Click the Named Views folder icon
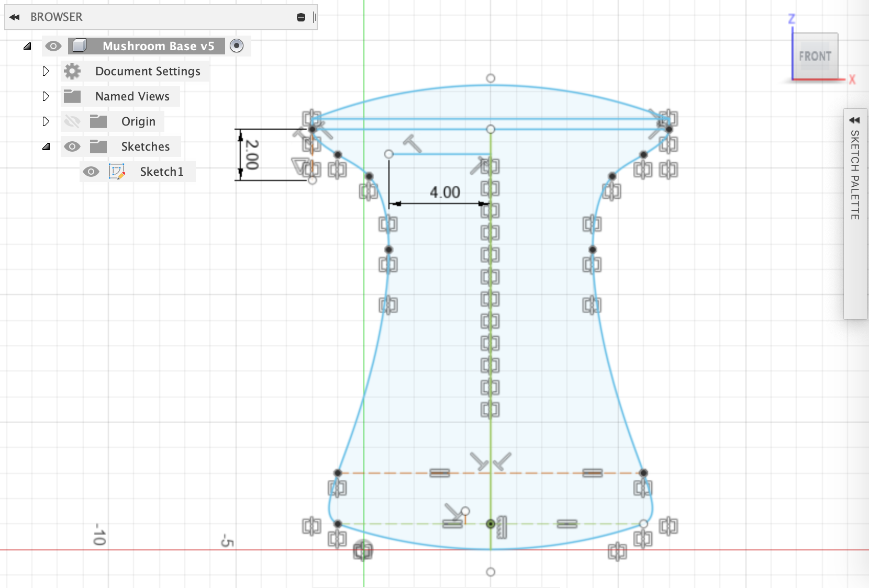This screenshot has width=869, height=588. [73, 96]
